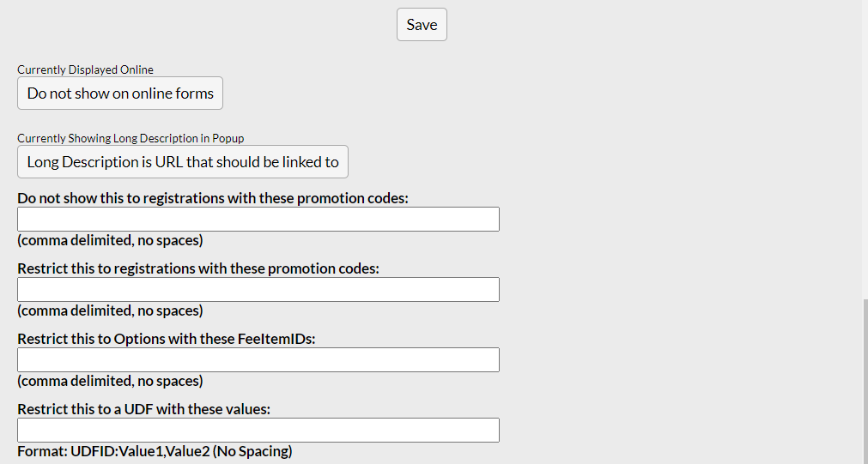
Task: Focus the FeeItemIDs restriction text box
Action: pyautogui.click(x=258, y=359)
